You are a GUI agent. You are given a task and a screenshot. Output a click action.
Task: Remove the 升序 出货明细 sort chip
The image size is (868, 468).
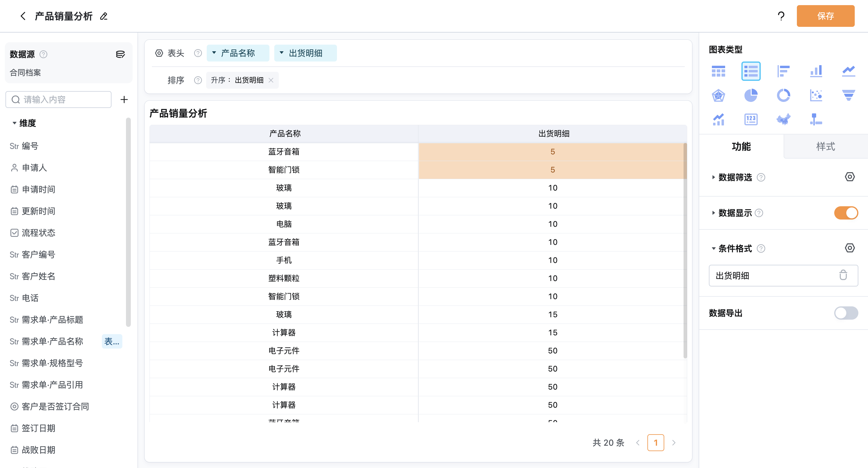tap(271, 80)
